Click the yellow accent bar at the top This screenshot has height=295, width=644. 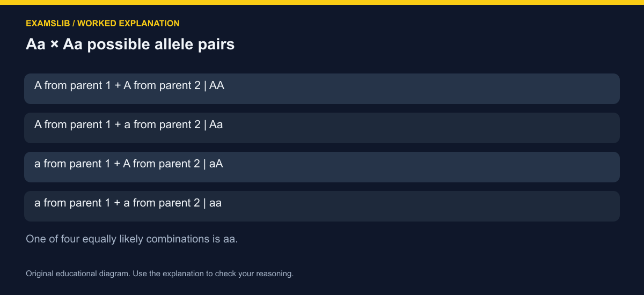click(322, 2)
